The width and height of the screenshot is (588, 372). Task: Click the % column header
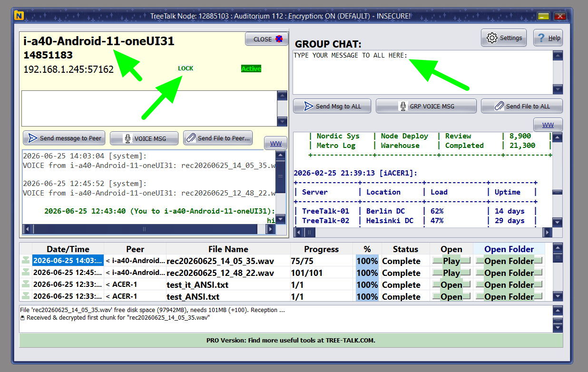367,249
